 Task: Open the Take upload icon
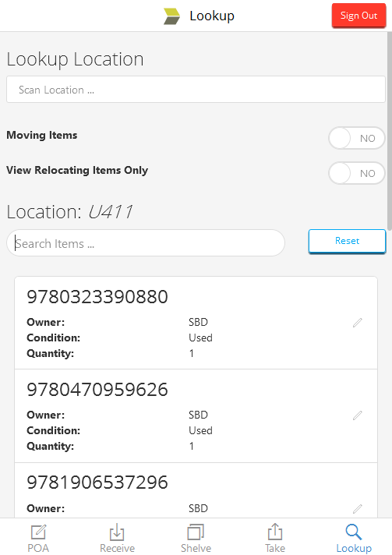[x=275, y=532]
